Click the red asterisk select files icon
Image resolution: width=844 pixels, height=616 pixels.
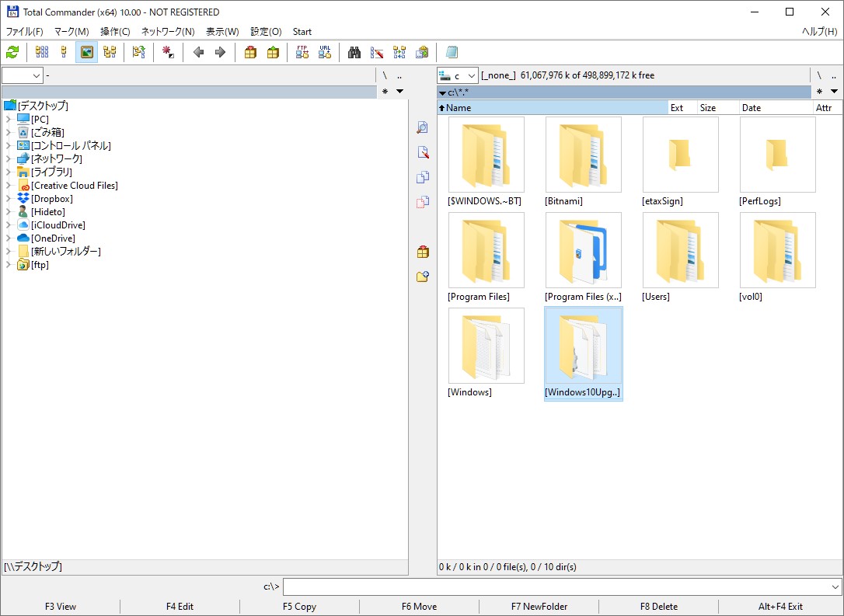(x=169, y=52)
